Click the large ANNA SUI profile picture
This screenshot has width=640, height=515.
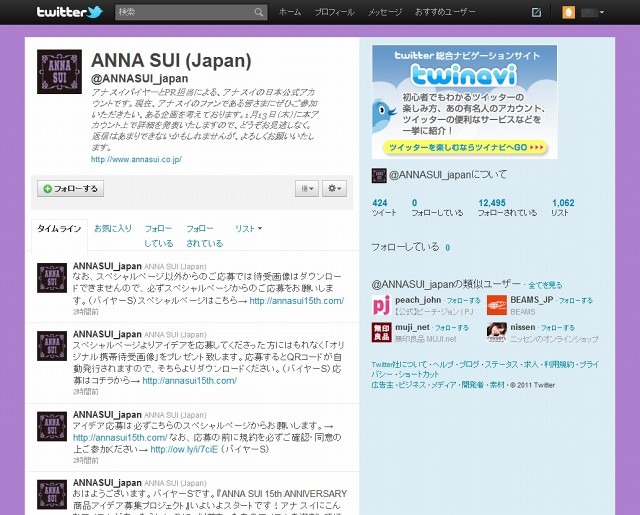click(59, 72)
